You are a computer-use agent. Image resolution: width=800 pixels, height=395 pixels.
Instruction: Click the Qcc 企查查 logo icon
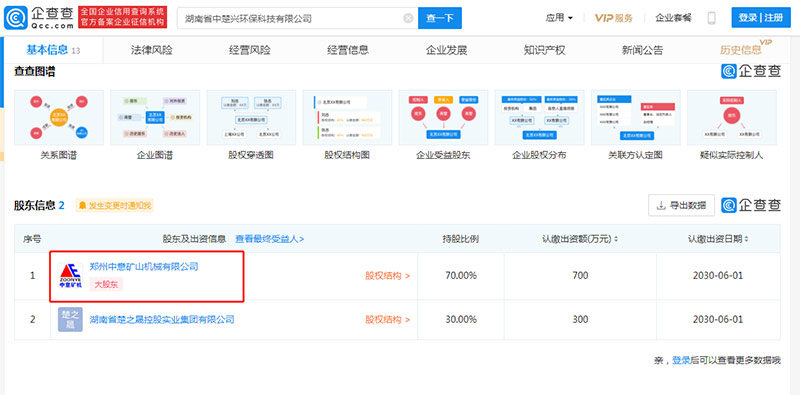15,18
